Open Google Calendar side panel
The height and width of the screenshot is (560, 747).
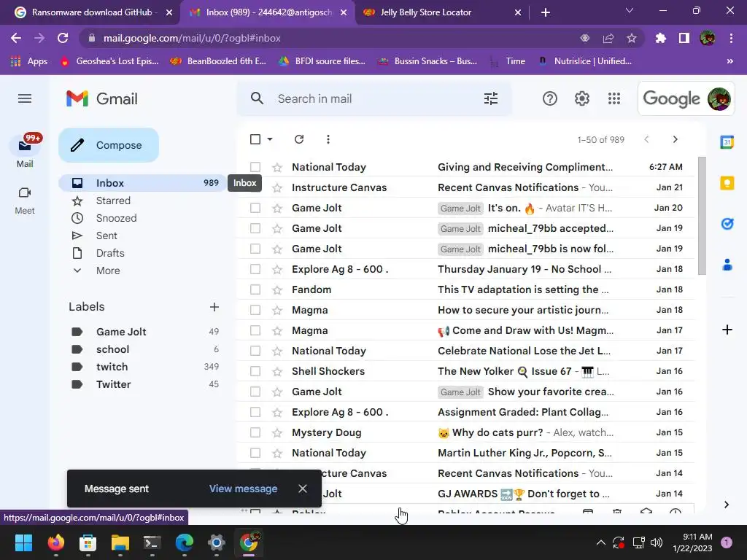tap(727, 142)
